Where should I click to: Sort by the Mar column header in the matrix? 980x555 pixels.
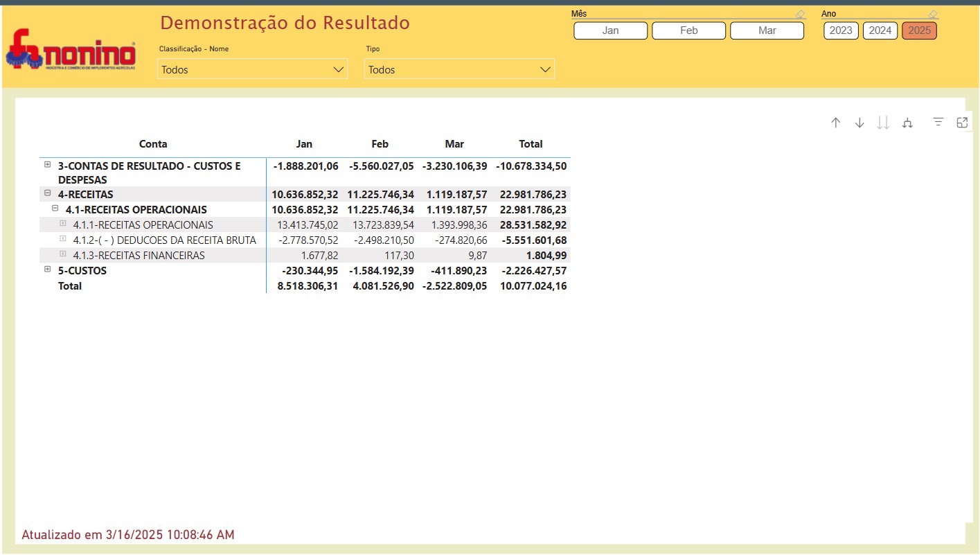(454, 144)
